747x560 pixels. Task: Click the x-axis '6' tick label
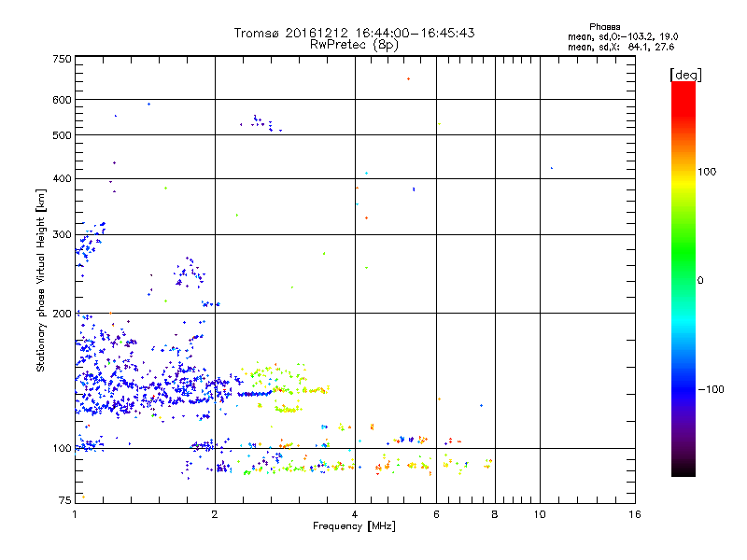[436, 514]
